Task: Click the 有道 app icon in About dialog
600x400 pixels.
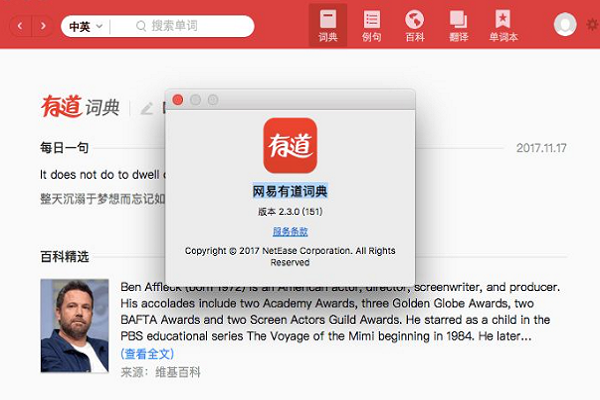Action: click(x=290, y=145)
